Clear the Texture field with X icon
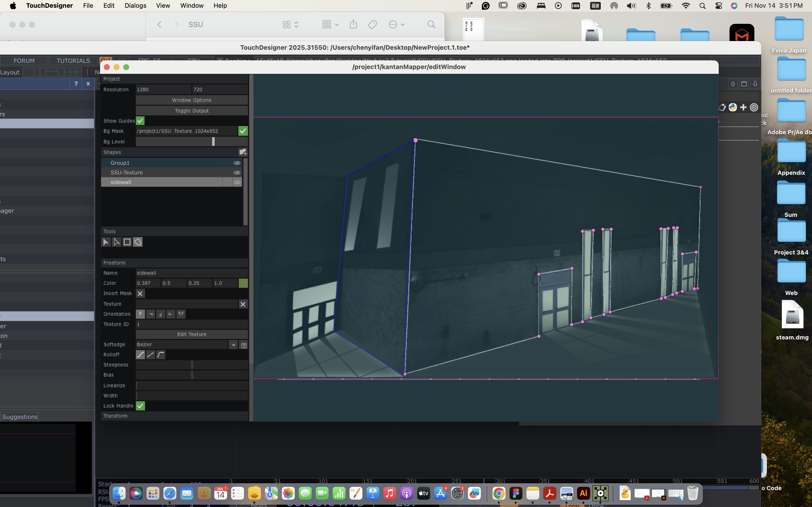The image size is (812, 507). (243, 304)
